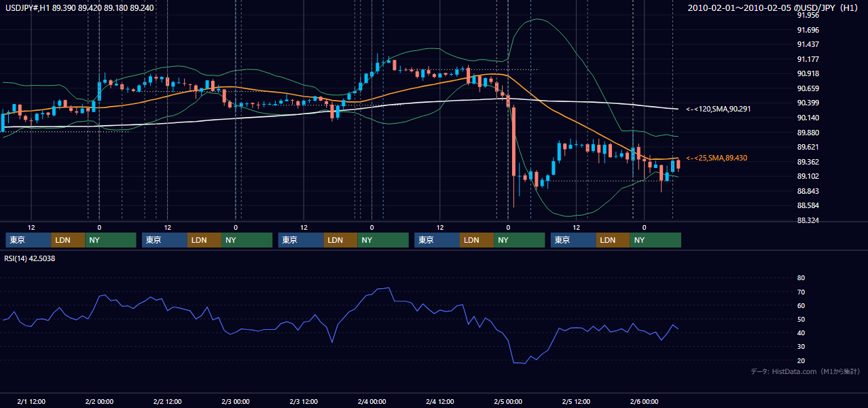Click the 2/4 00:00 date label
The width and height of the screenshot is (868, 408).
tap(372, 401)
